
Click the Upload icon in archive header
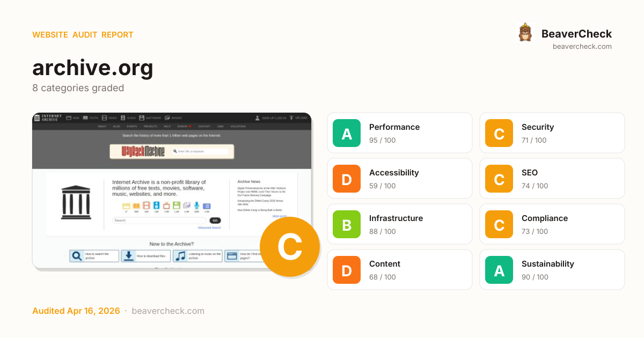(x=291, y=117)
